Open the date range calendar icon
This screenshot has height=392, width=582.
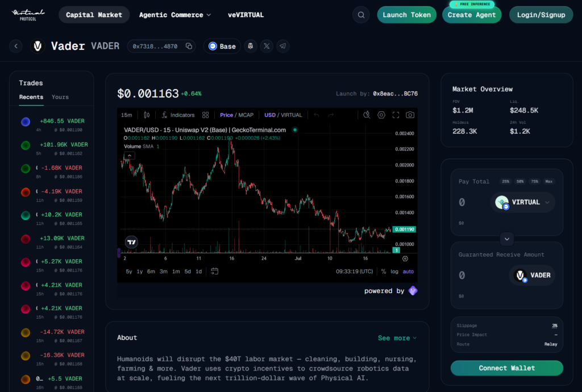pos(214,271)
